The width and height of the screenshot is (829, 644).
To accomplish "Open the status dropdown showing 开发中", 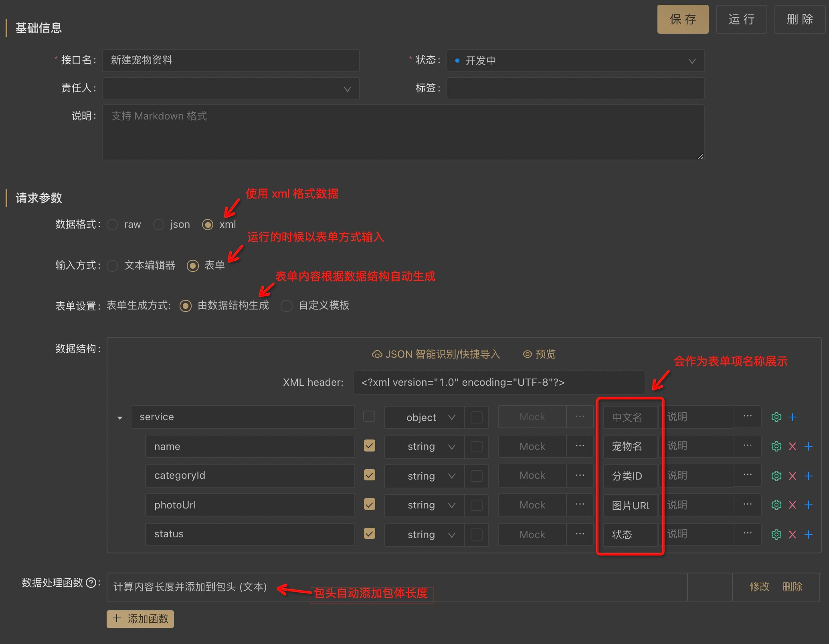I will 575,61.
